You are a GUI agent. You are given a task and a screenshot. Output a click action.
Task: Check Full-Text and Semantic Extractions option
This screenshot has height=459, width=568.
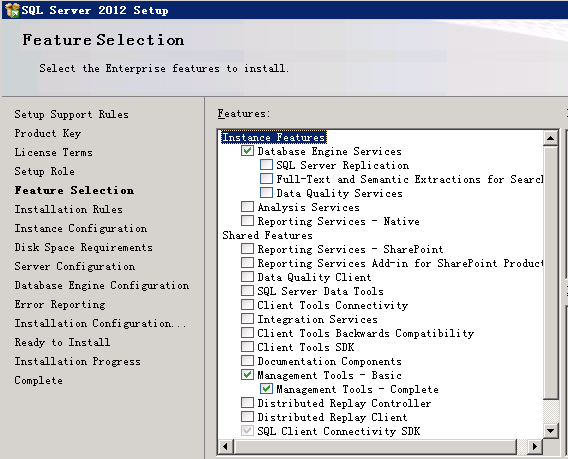(x=266, y=179)
